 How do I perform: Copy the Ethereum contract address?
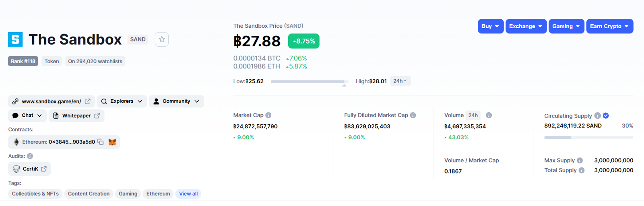click(101, 142)
